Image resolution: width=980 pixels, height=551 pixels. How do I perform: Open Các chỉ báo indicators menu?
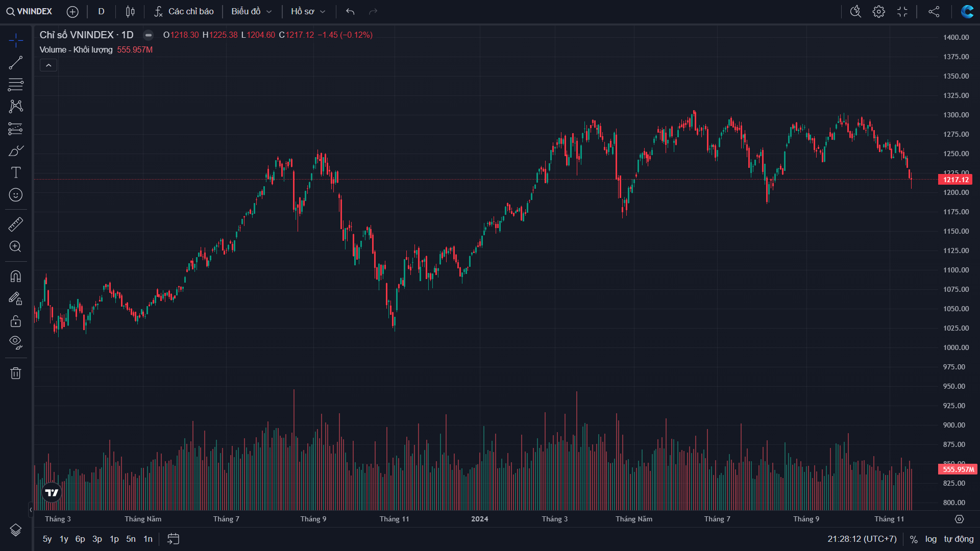tap(184, 12)
